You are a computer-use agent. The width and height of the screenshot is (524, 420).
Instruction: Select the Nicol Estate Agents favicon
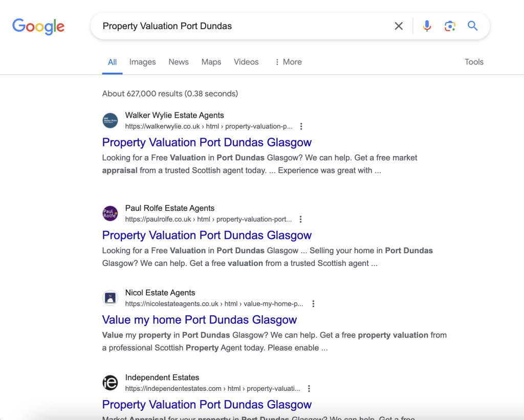pos(110,297)
